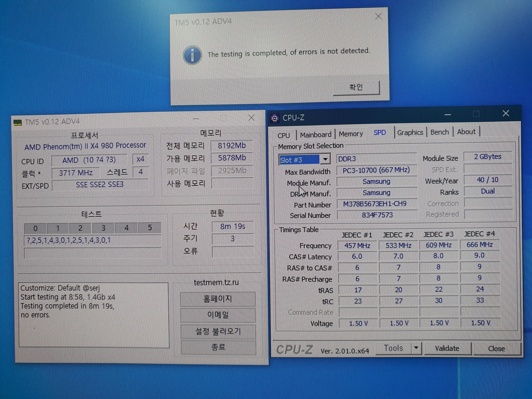Close the CPU-Z window
This screenshot has height=399, width=532.
pyautogui.click(x=506, y=113)
